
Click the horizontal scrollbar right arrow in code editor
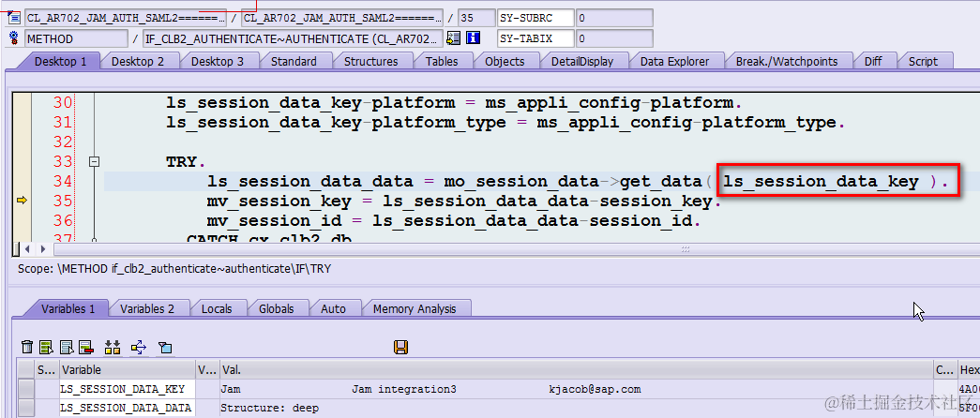(42, 248)
